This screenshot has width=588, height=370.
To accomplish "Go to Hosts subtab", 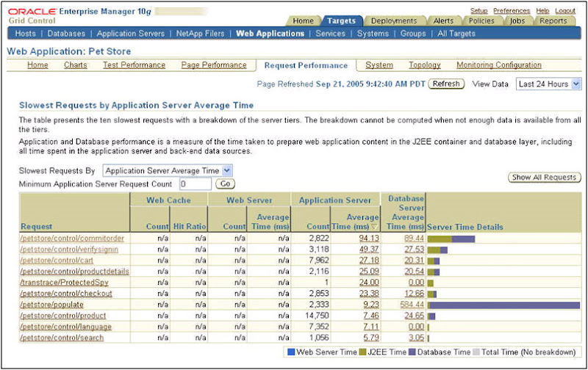I will coord(26,33).
